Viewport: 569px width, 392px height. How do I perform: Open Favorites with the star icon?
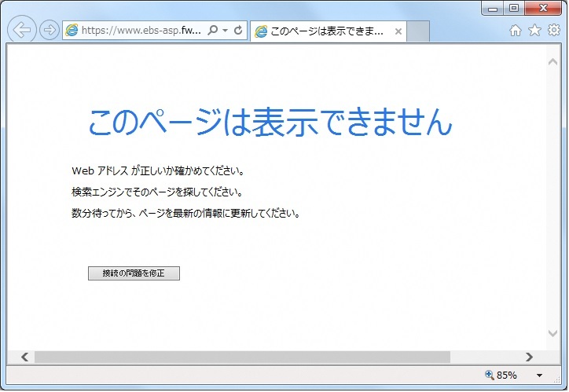click(x=534, y=31)
